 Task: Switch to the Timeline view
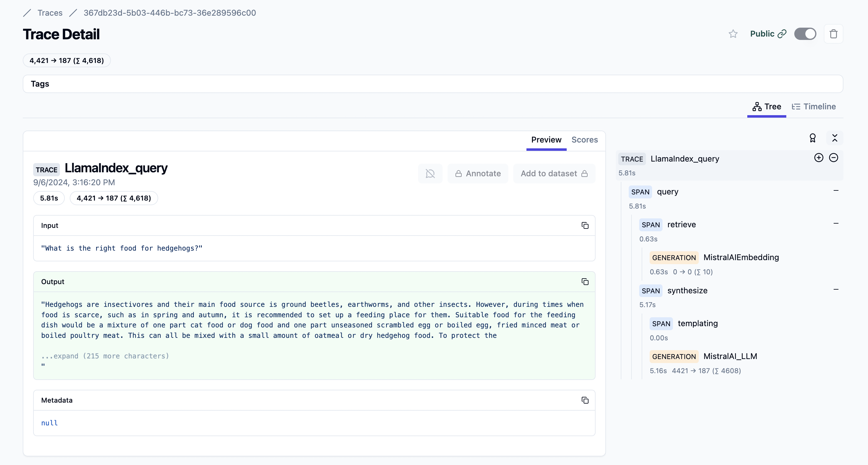pos(813,107)
